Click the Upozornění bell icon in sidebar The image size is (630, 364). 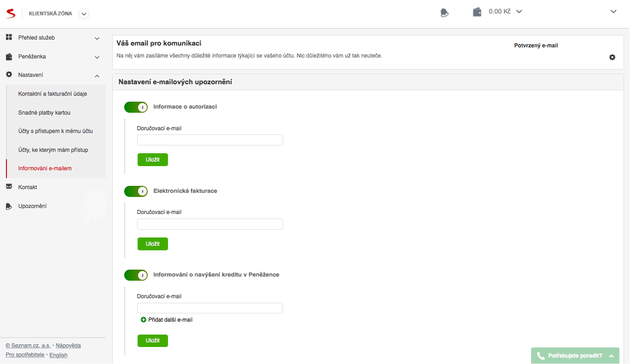point(9,206)
